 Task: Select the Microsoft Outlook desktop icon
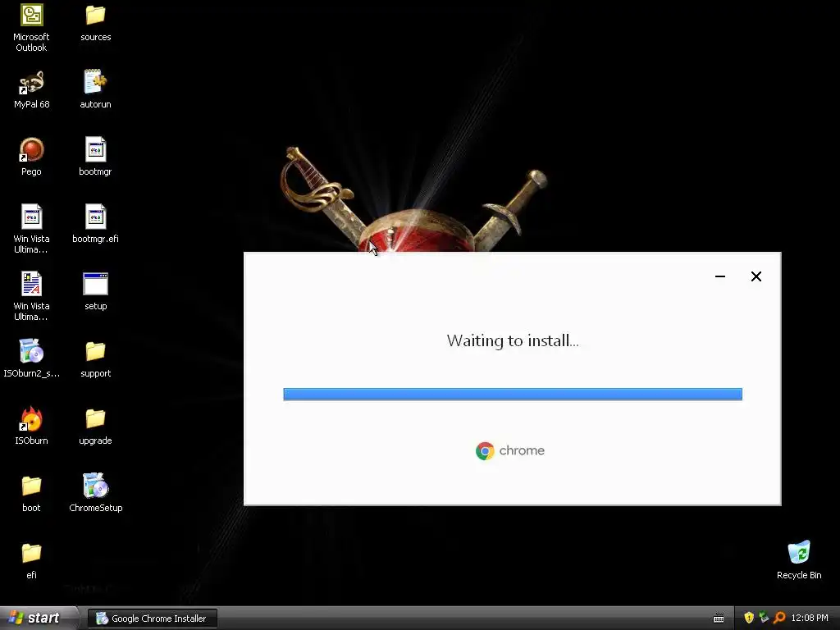tap(32, 16)
